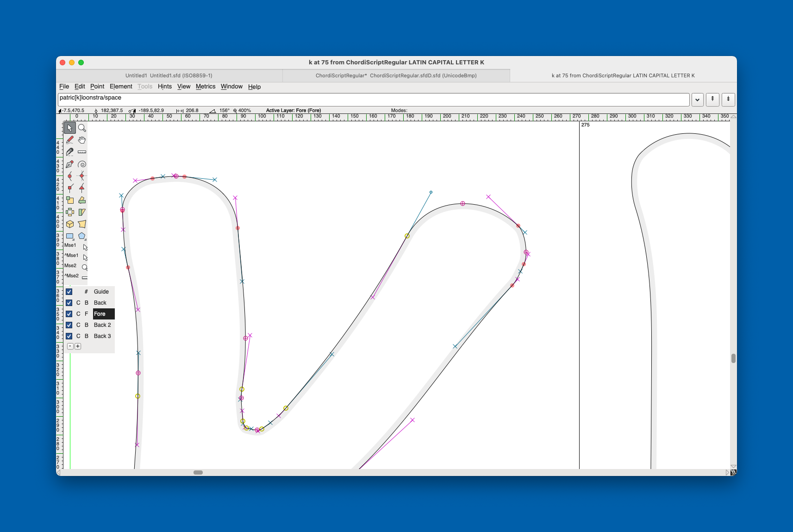This screenshot has height=532, width=793.
Task: Toggle visibility of the Back 3 layer
Action: coord(69,336)
